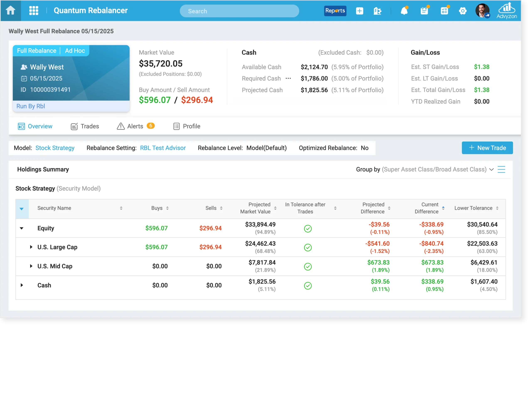Collapse all rows via header arrow
The width and height of the screenshot is (532, 416).
point(22,209)
